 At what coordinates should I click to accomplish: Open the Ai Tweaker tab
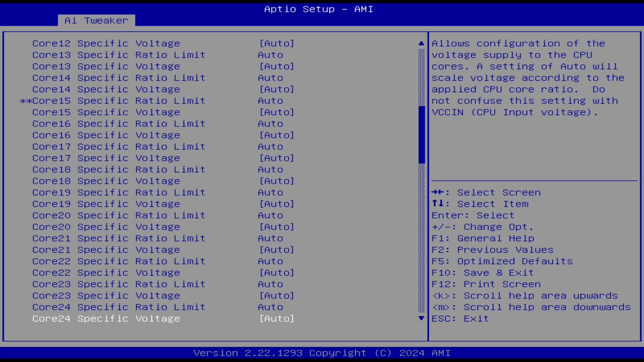(97, 21)
